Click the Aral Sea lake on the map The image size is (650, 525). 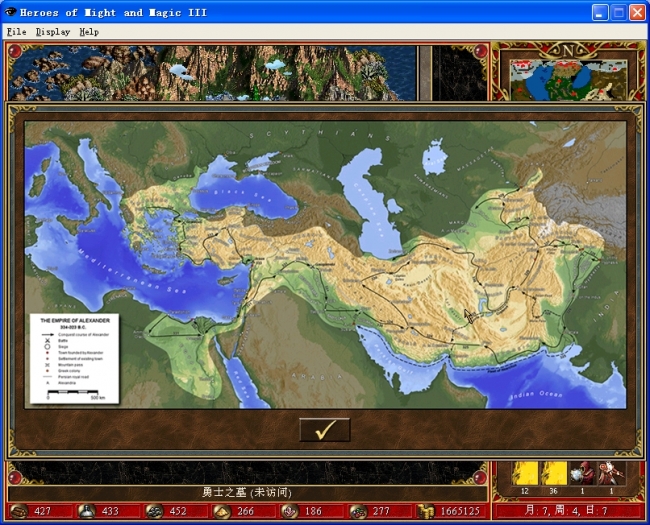click(434, 158)
